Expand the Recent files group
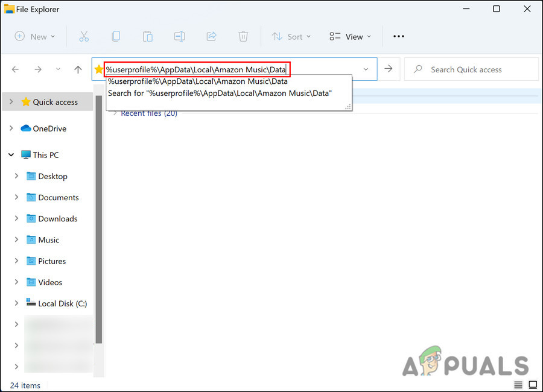This screenshot has height=392, width=543. [115, 113]
